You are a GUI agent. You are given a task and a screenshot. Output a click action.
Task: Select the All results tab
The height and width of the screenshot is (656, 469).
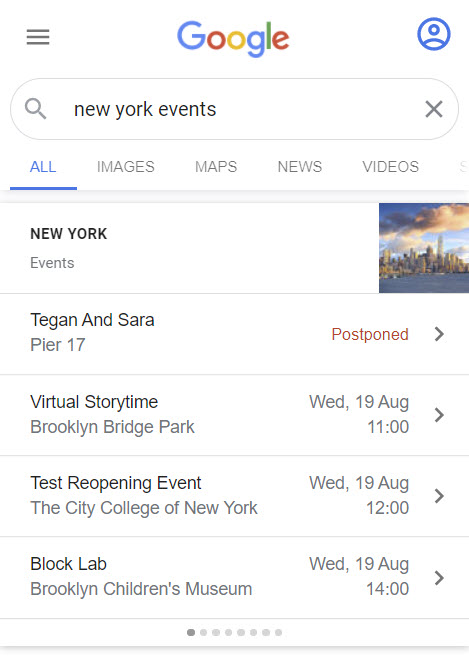click(43, 167)
